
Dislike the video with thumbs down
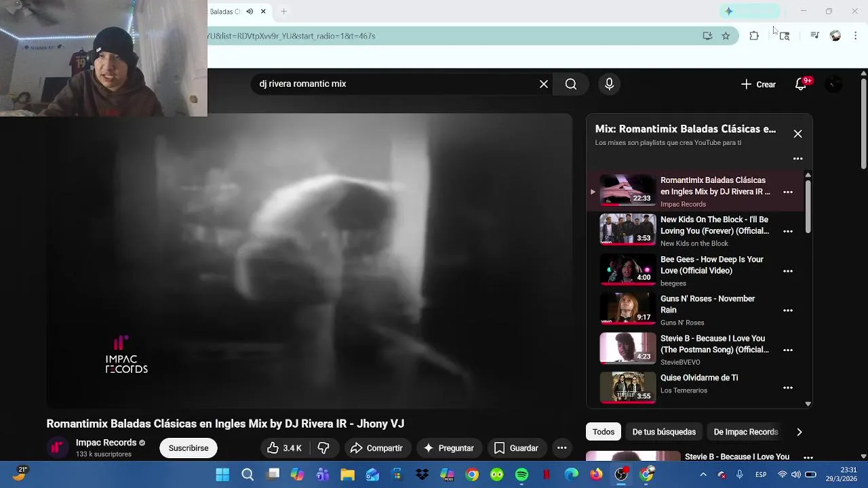click(x=323, y=448)
